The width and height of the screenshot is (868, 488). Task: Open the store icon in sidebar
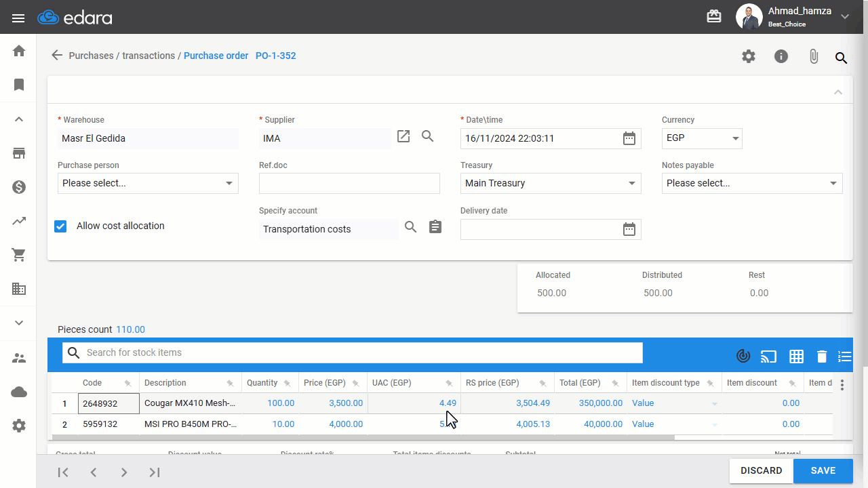point(19,153)
